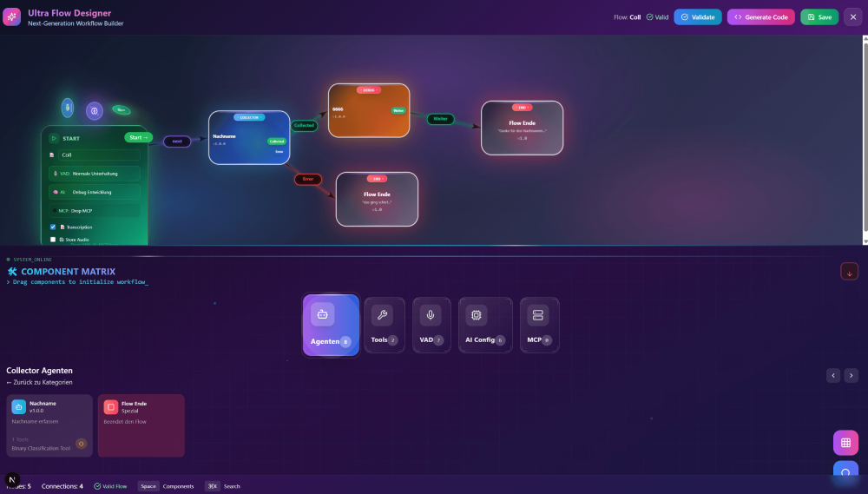The width and height of the screenshot is (868, 494).
Task: Enable the Store Audio checkbox
Action: click(53, 239)
